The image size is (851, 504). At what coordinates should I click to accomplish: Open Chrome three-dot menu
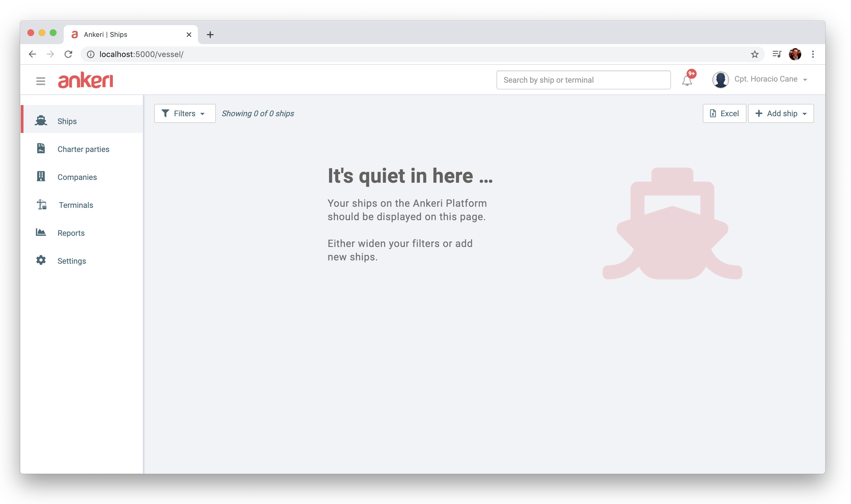[813, 54]
